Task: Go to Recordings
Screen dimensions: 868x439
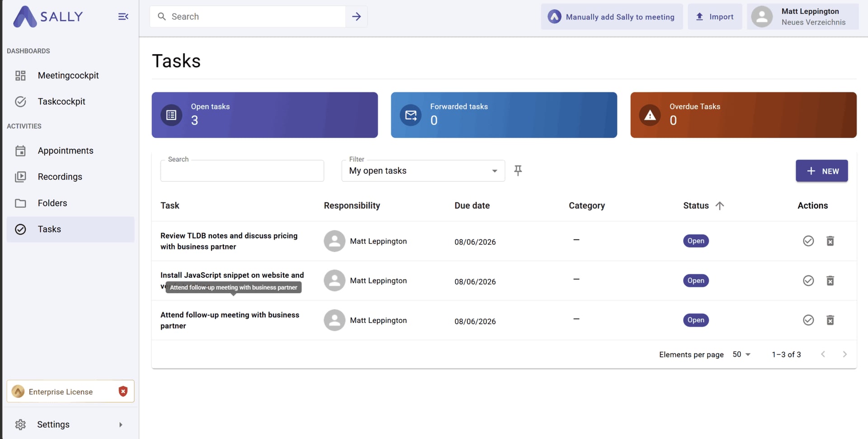Action: coord(71,177)
